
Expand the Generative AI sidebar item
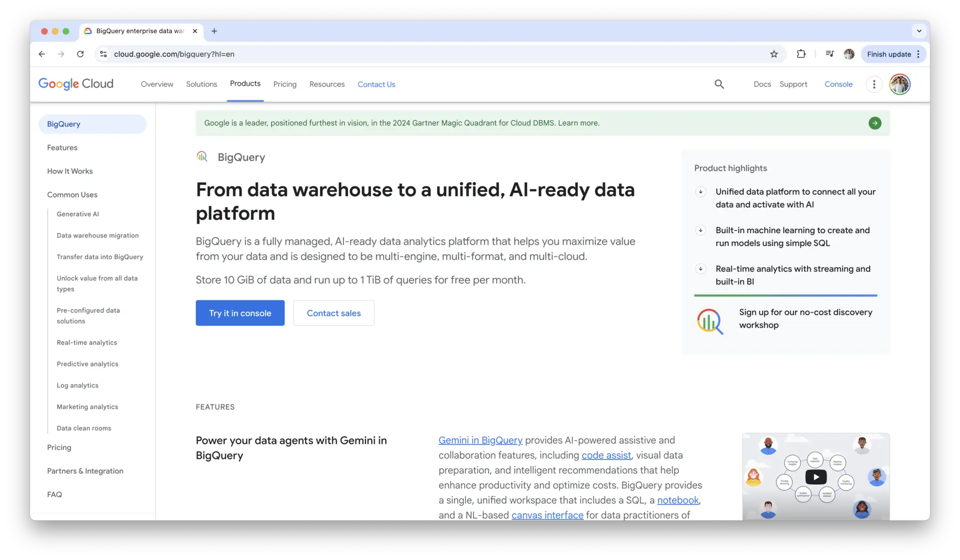78,214
